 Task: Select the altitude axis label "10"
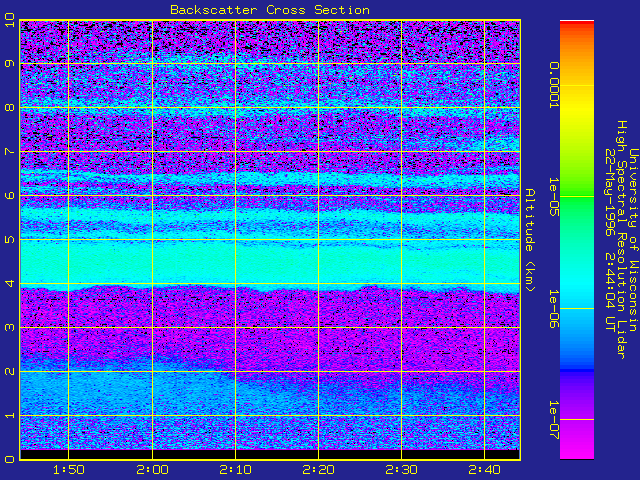(10, 20)
